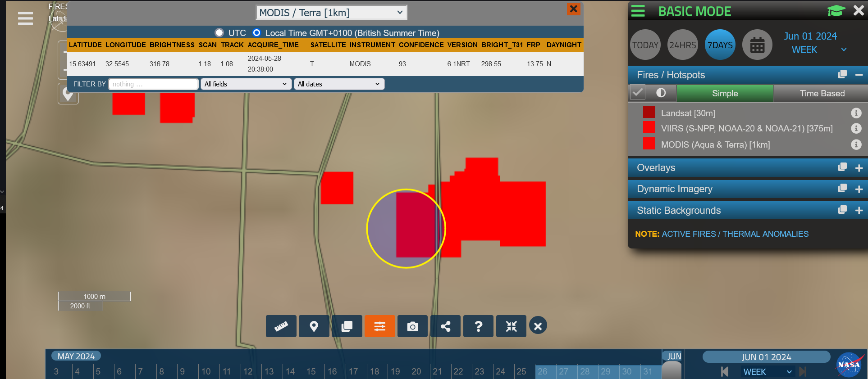Select the 7DAYS time range button

click(720, 45)
